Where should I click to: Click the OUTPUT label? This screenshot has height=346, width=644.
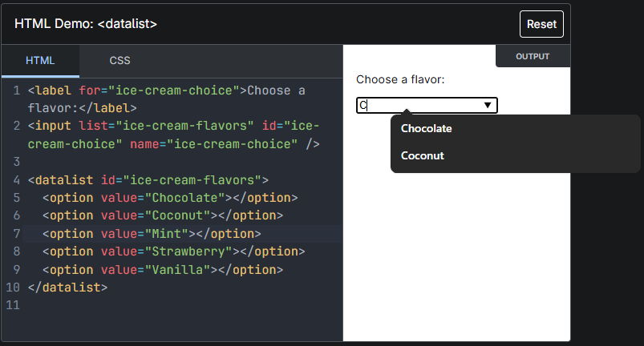(x=533, y=57)
